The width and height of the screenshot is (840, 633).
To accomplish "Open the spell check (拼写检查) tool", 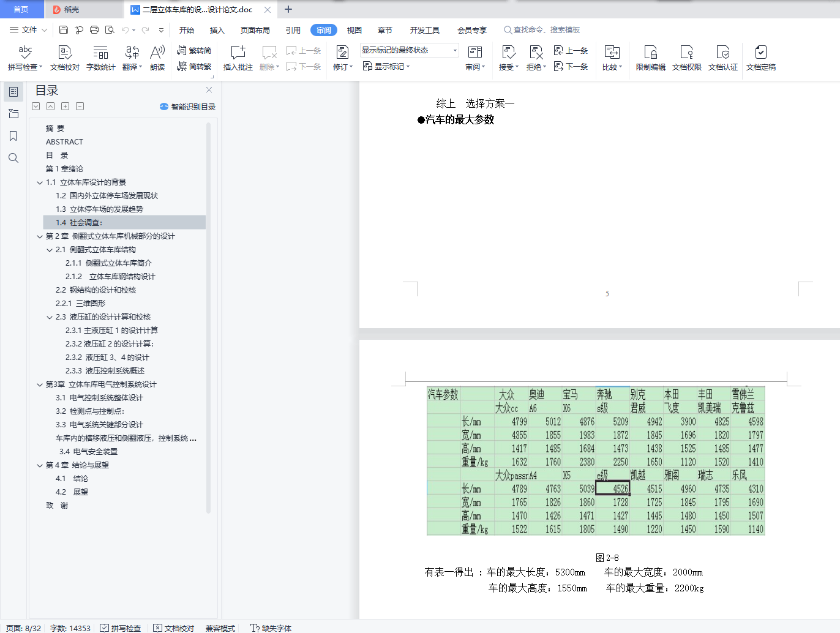I will tap(25, 58).
